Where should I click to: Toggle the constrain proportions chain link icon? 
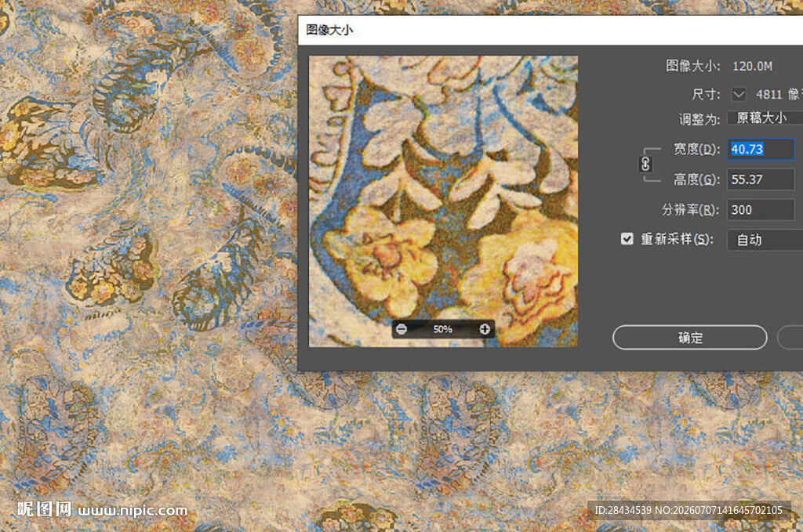(645, 165)
